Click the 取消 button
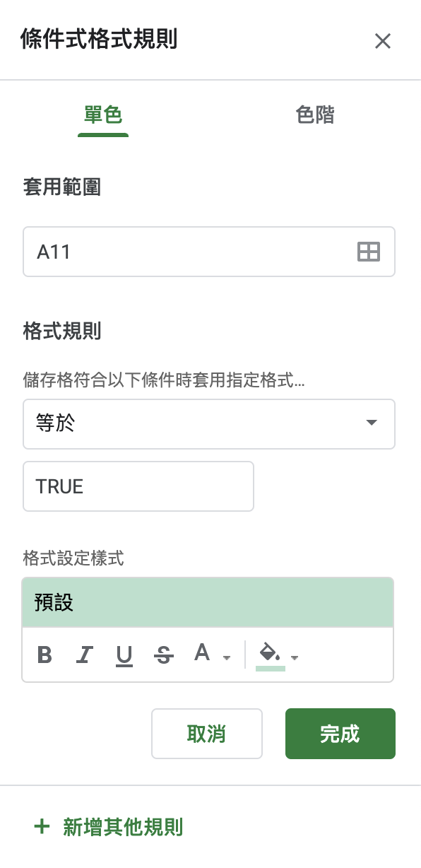 click(207, 734)
